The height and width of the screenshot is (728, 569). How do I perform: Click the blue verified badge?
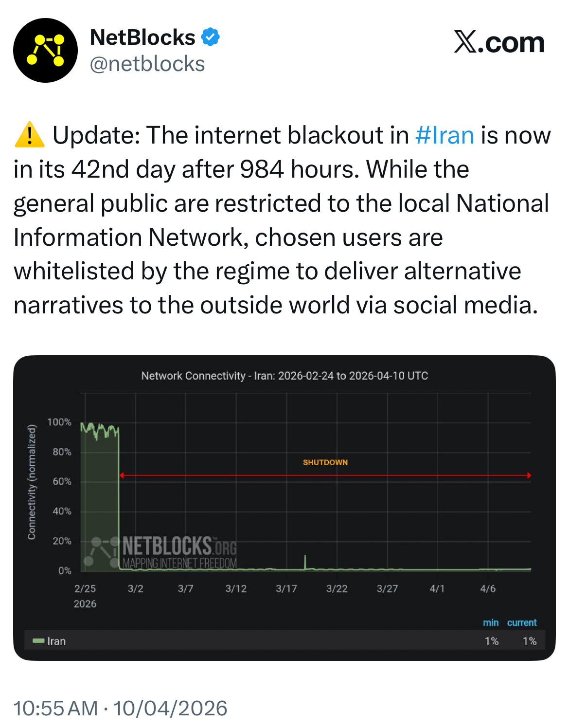(x=210, y=37)
